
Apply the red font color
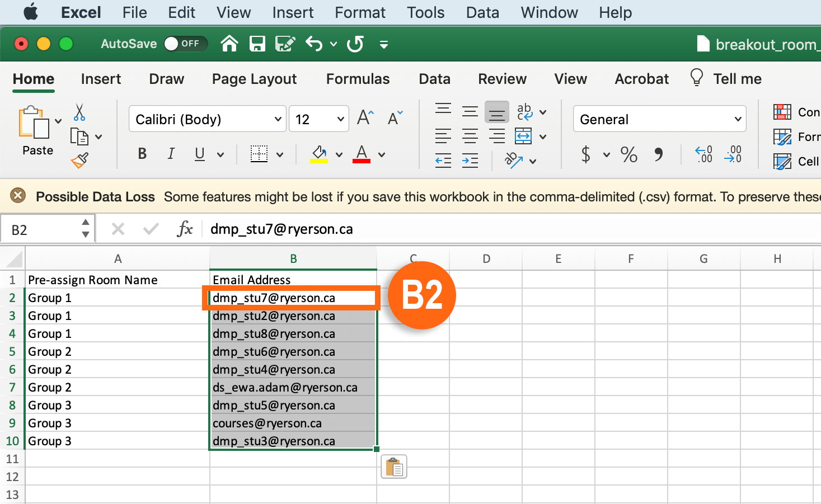pyautogui.click(x=362, y=154)
